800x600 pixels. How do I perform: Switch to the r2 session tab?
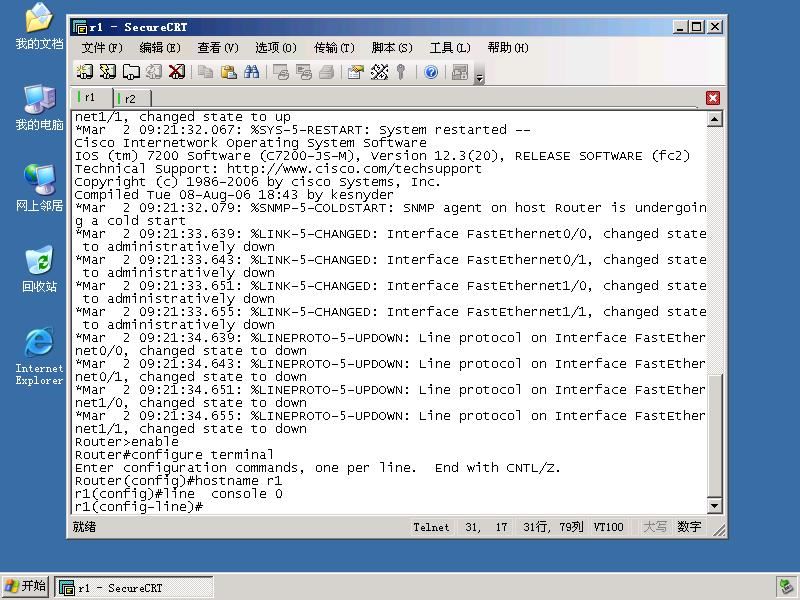coord(131,98)
